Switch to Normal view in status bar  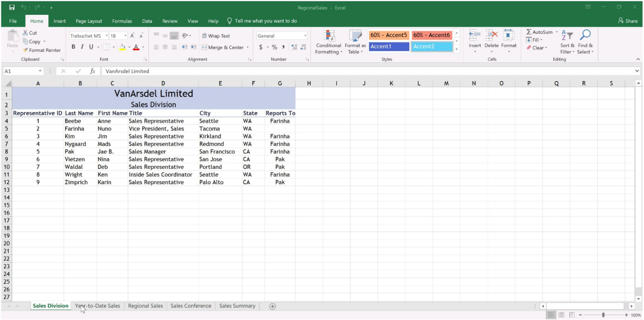pyautogui.click(x=551, y=315)
